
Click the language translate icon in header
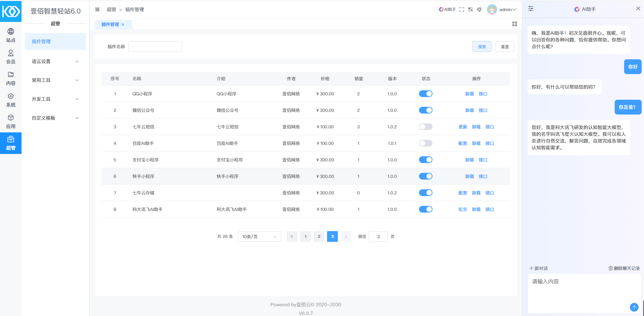click(x=471, y=9)
